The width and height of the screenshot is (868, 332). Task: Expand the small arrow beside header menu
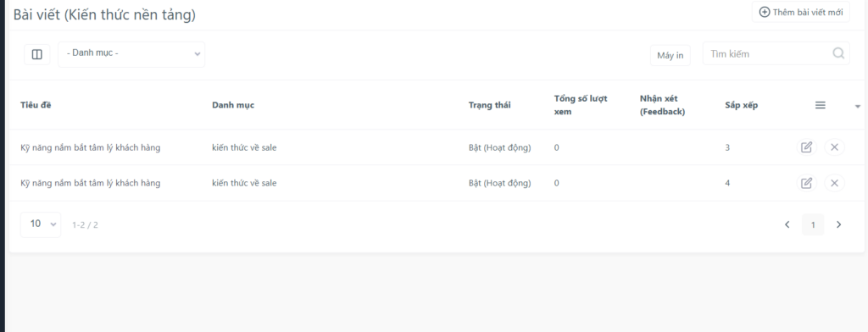pos(858,106)
